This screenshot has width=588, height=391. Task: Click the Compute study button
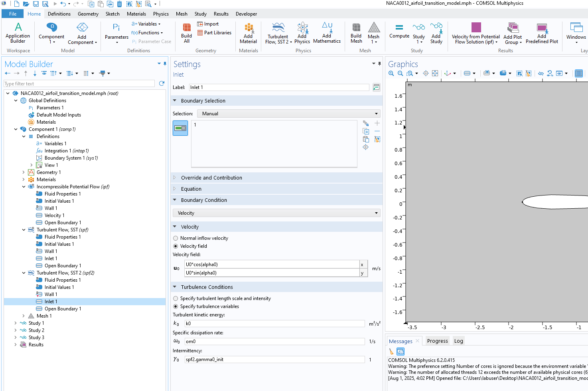click(x=399, y=31)
